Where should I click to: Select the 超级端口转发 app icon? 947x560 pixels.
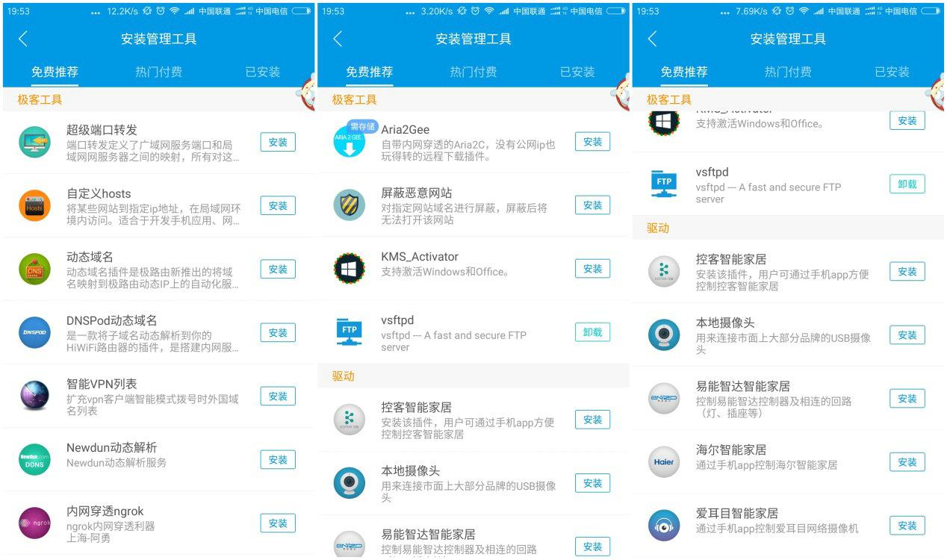[33, 142]
